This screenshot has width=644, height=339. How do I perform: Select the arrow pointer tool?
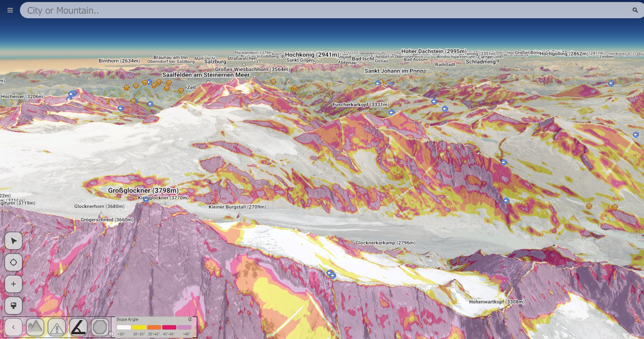(14, 240)
